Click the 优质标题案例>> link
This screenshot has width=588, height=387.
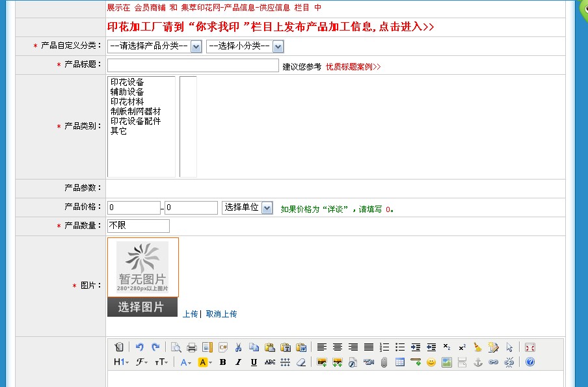353,66
